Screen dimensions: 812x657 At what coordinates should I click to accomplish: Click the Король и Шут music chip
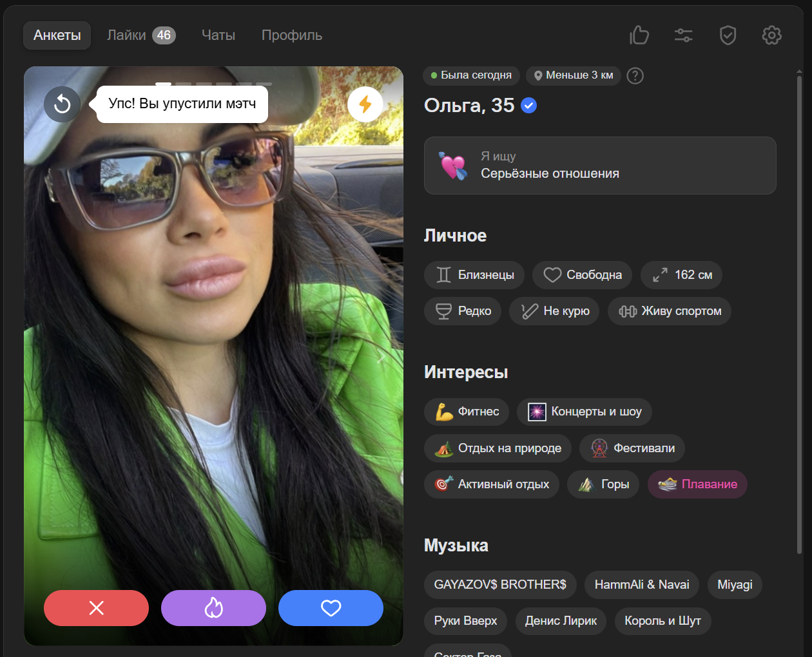[662, 621]
